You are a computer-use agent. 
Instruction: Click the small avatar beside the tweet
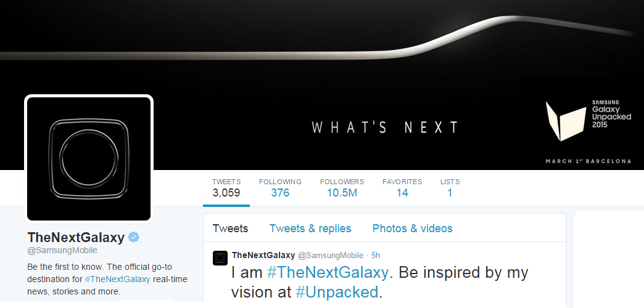coord(220,258)
